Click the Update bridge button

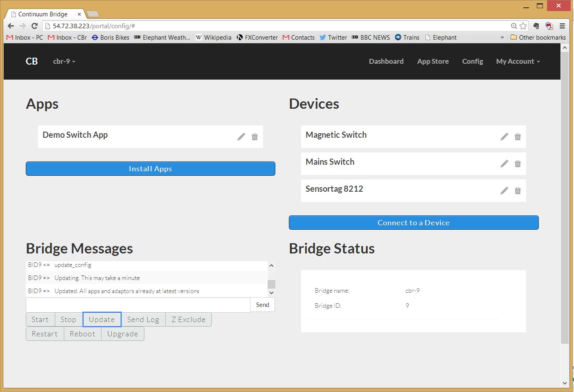pos(102,320)
